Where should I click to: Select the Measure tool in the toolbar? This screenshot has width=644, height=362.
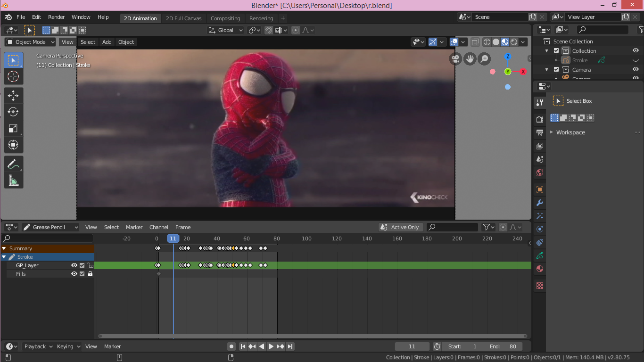tap(13, 180)
